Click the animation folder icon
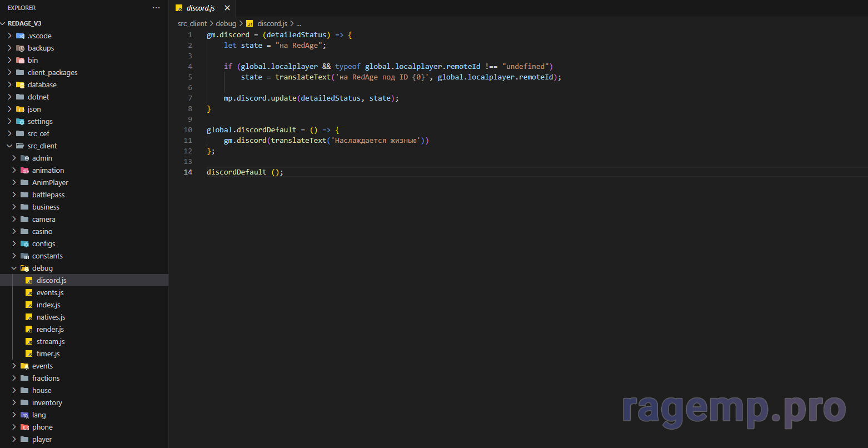Image resolution: width=868 pixels, height=448 pixels. click(25, 170)
